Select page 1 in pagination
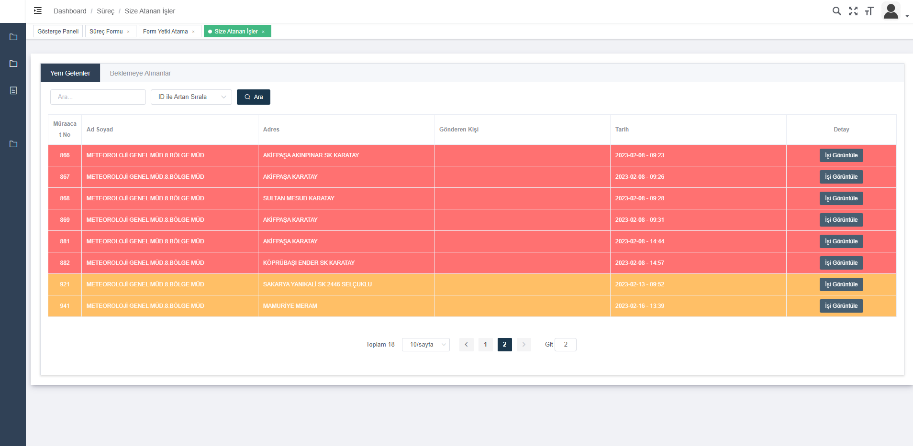The width and height of the screenshot is (913, 446). pyautogui.click(x=485, y=344)
